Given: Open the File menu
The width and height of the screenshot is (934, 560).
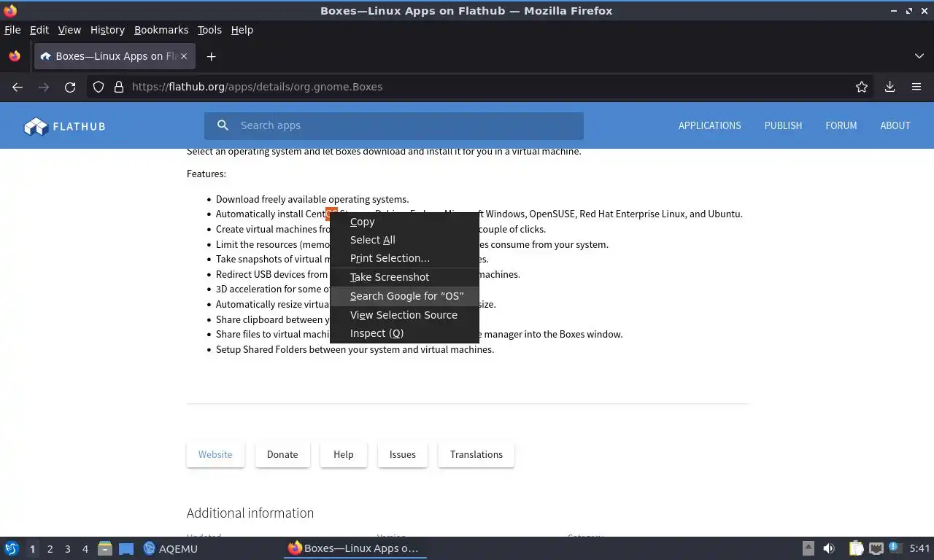Looking at the screenshot, I should pyautogui.click(x=12, y=30).
